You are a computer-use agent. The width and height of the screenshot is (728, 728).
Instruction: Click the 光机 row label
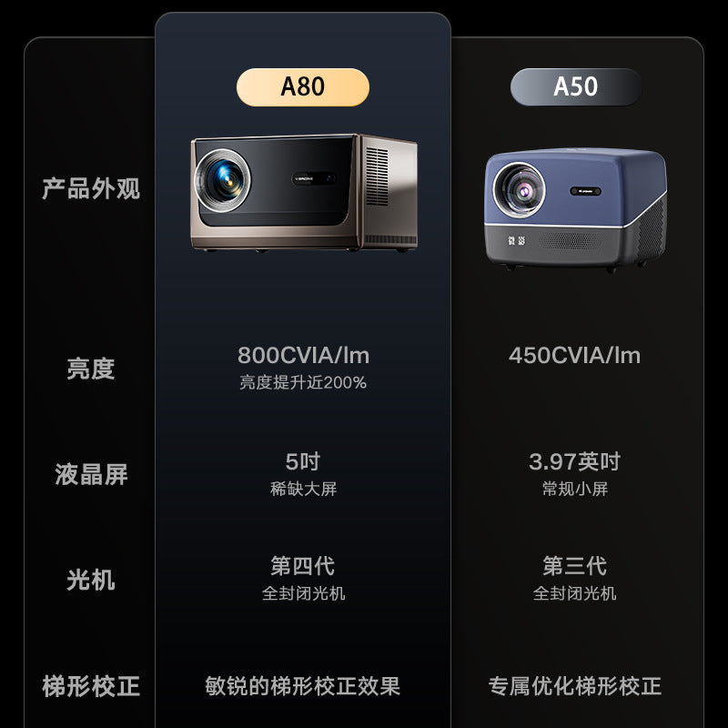(91, 580)
